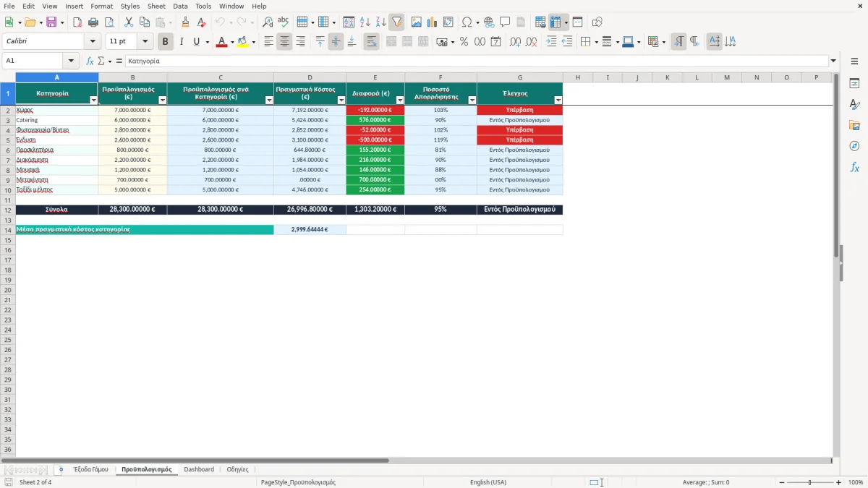
Task: Toggle Wrap Text for cells
Action: (x=371, y=42)
